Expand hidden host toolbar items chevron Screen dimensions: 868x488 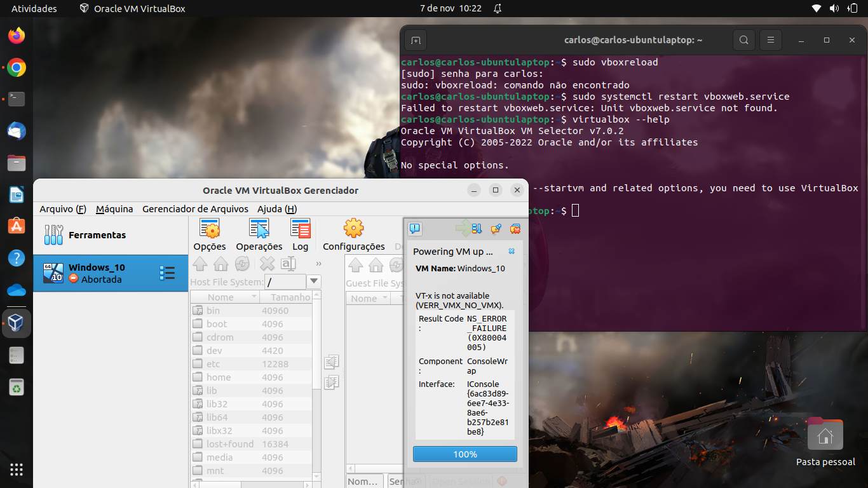[x=318, y=264]
